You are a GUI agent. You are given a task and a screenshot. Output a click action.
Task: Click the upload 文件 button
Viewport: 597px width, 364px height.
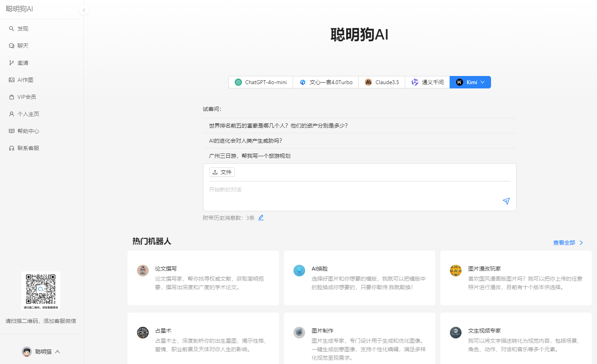point(222,172)
